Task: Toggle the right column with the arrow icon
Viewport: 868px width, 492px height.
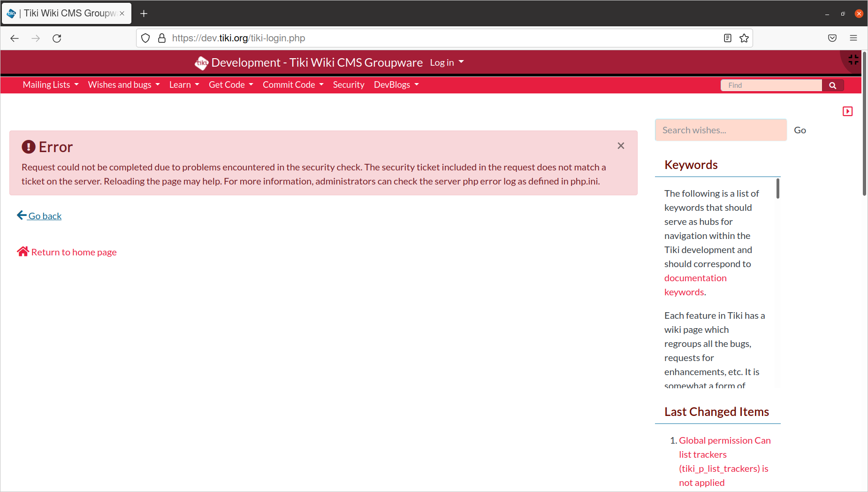Action: [x=847, y=111]
